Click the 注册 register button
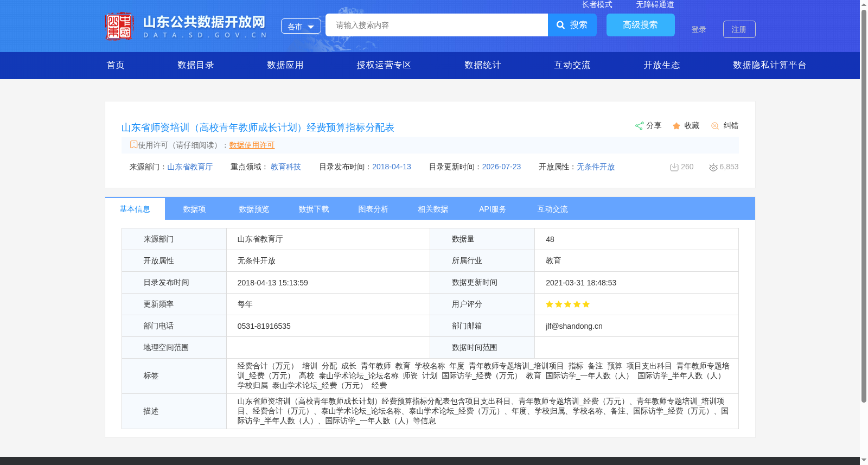The image size is (868, 465). [739, 29]
